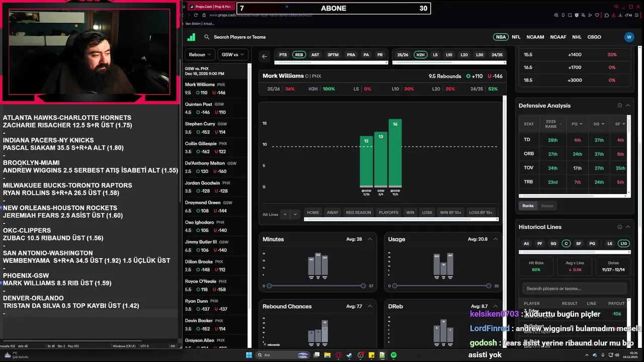Open Sticky Notes from taskbar
644x362 pixels.
371,355
